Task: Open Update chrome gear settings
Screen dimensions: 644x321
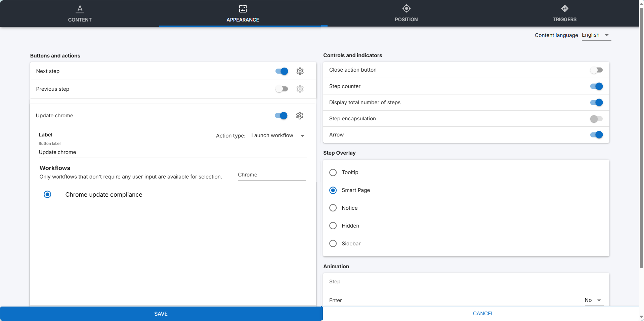Action: pos(300,116)
